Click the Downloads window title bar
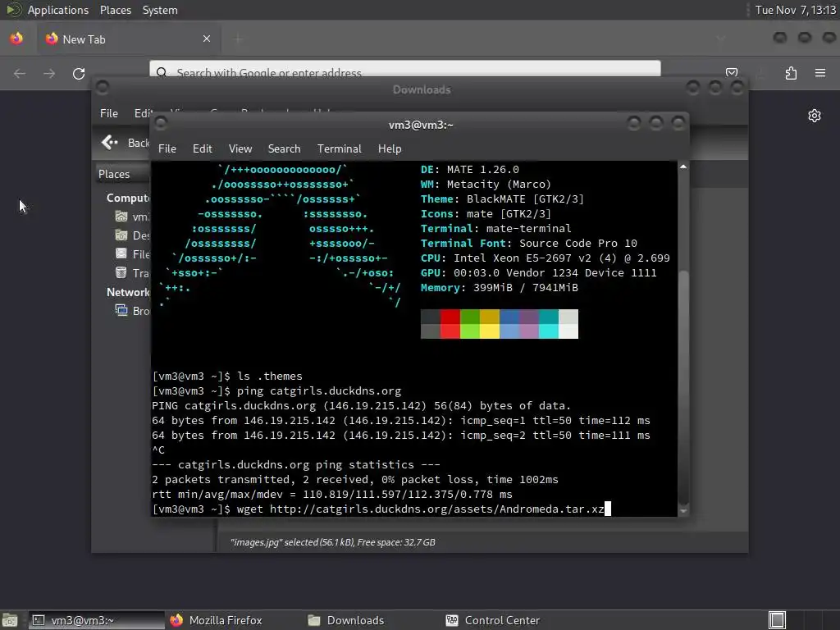 [x=421, y=89]
